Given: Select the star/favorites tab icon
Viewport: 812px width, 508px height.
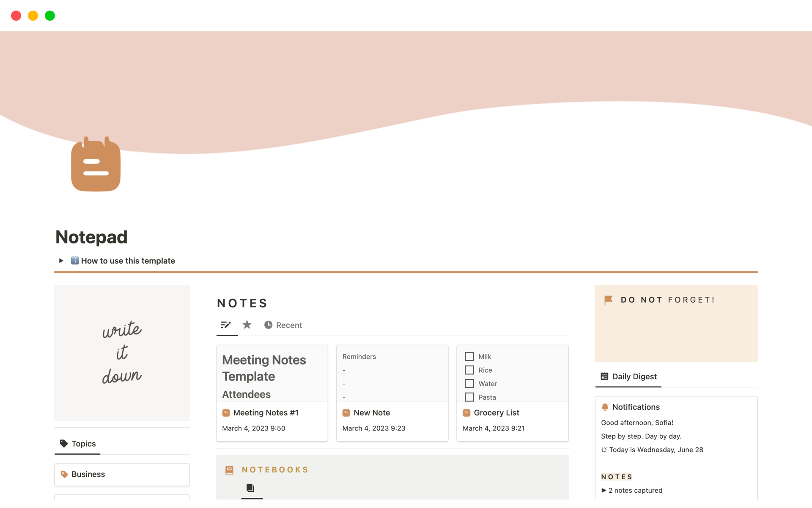Looking at the screenshot, I should 246,325.
